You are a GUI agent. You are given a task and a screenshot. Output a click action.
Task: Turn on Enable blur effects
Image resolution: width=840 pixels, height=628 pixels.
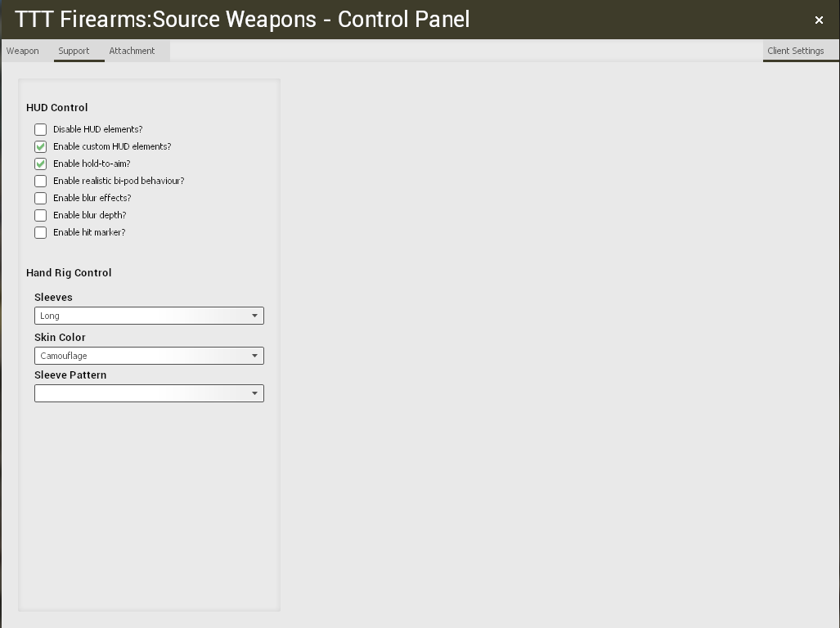40,198
